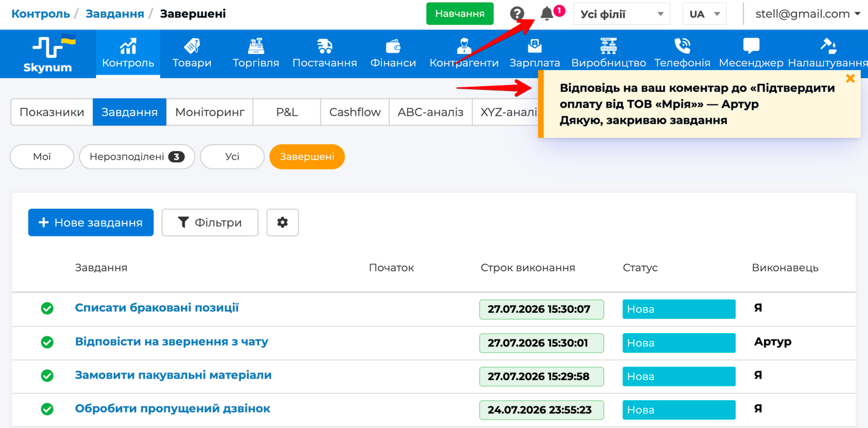Open status dropdown for Списати браковані позиції
The image size is (868, 428).
click(x=679, y=309)
